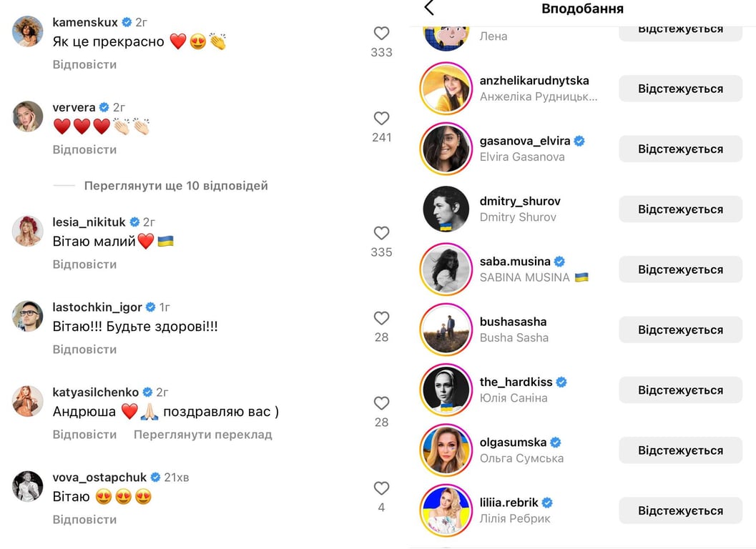Open saba.musina profile picture story
The height and width of the screenshot is (549, 756).
446,269
